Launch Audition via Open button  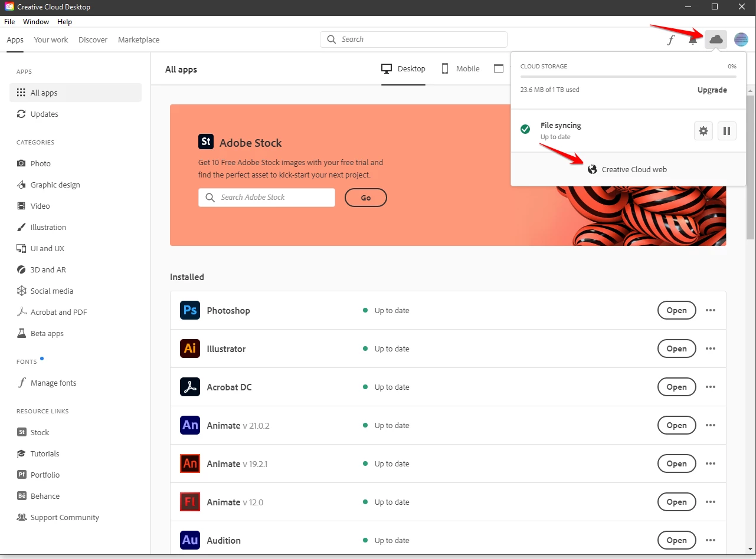[x=677, y=540]
